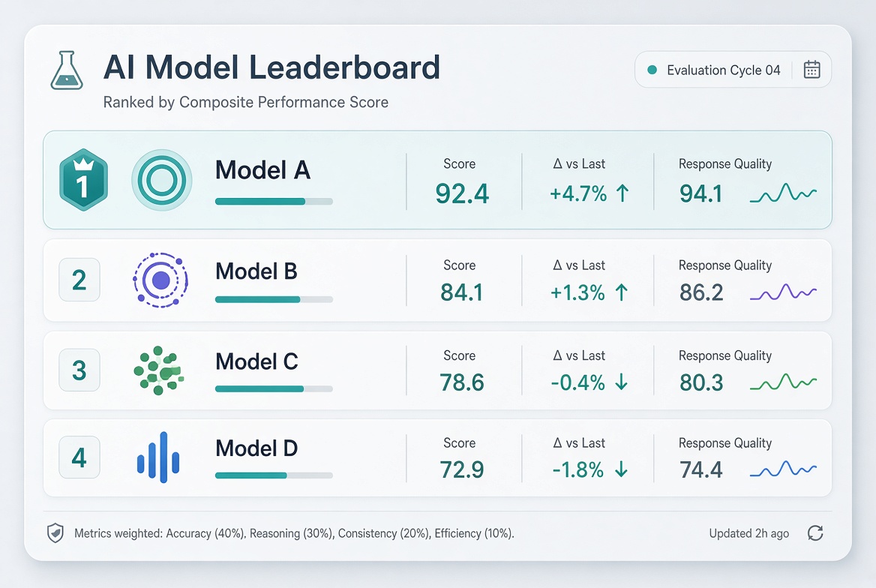Image resolution: width=876 pixels, height=588 pixels.
Task: Click the rank 1 crown badge
Action: tap(83, 180)
